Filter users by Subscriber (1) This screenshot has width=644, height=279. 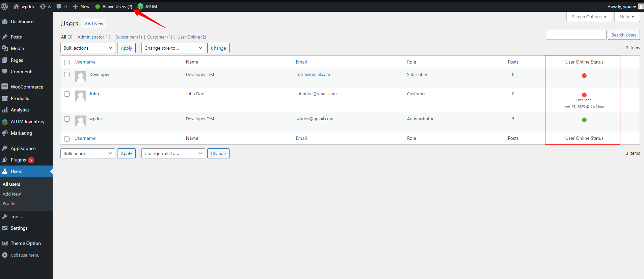click(129, 37)
